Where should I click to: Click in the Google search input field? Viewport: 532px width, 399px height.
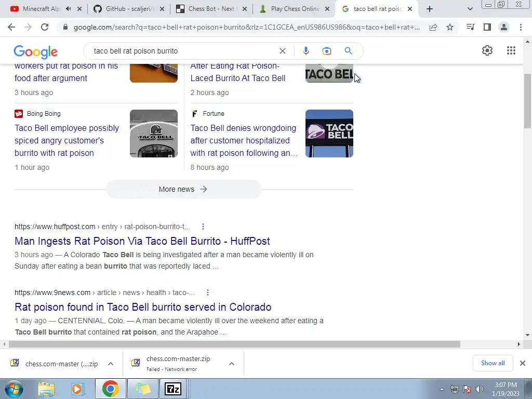(183, 51)
